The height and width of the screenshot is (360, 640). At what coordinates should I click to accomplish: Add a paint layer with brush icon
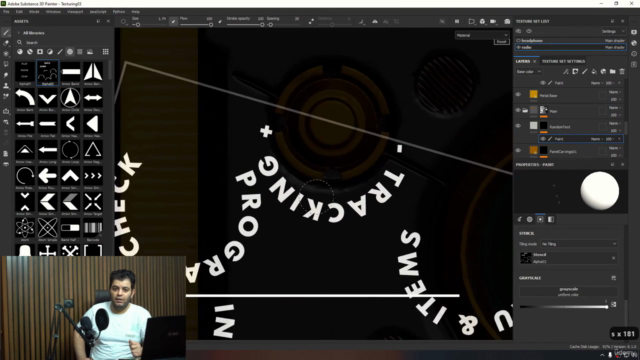584,71
